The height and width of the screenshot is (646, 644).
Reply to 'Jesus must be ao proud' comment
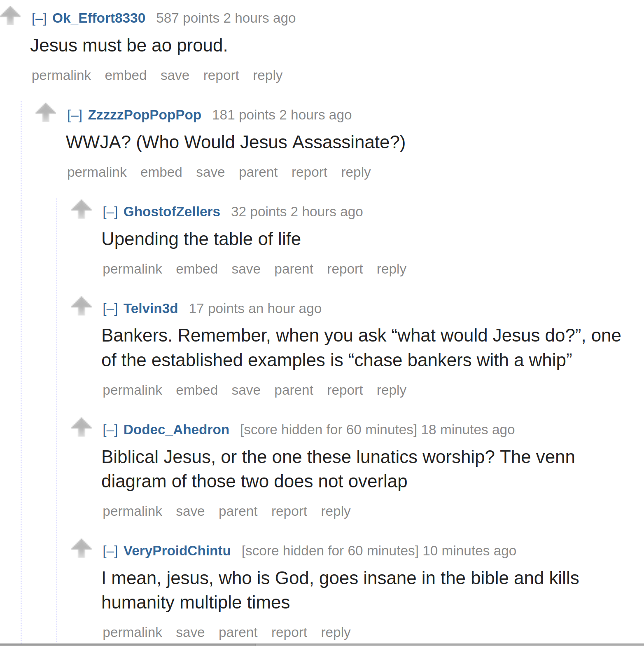(x=268, y=76)
